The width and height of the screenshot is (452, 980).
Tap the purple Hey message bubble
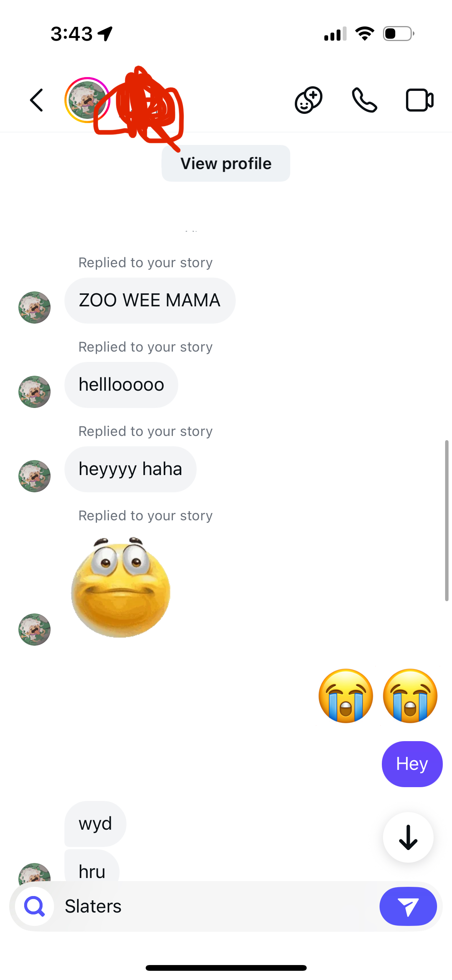click(x=412, y=764)
